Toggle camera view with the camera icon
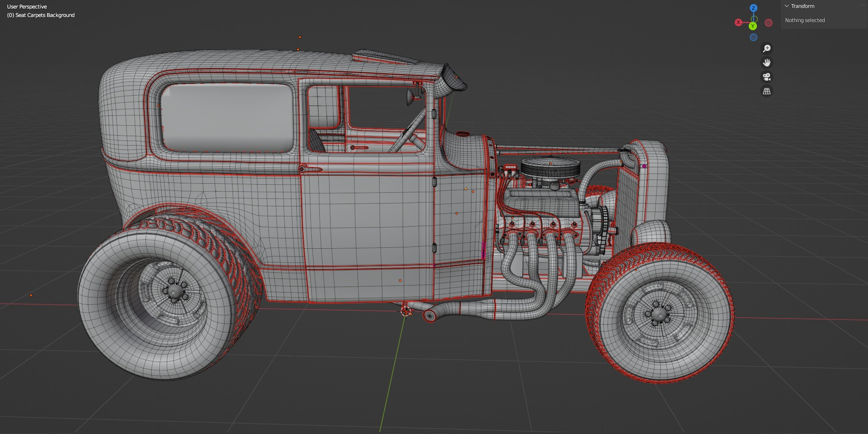The height and width of the screenshot is (434, 868). [x=767, y=76]
